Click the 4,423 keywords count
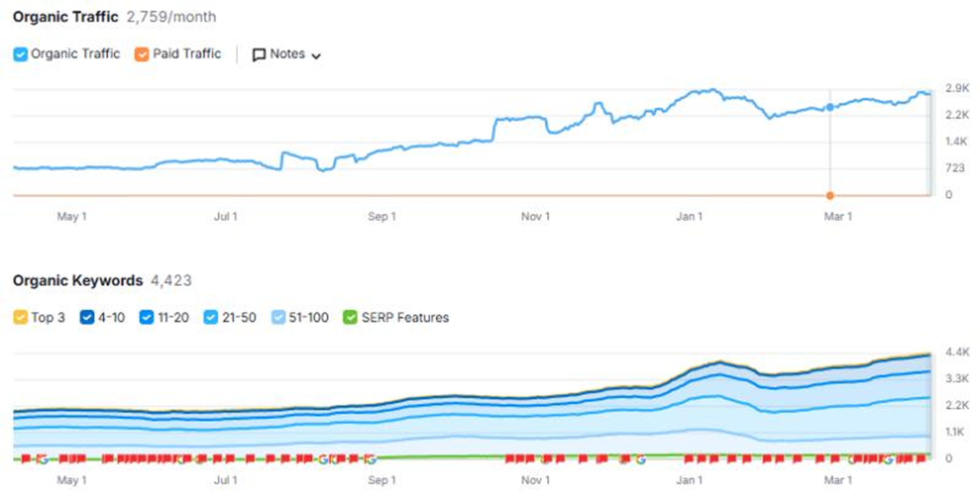This screenshot has height=501, width=980. pos(171,281)
